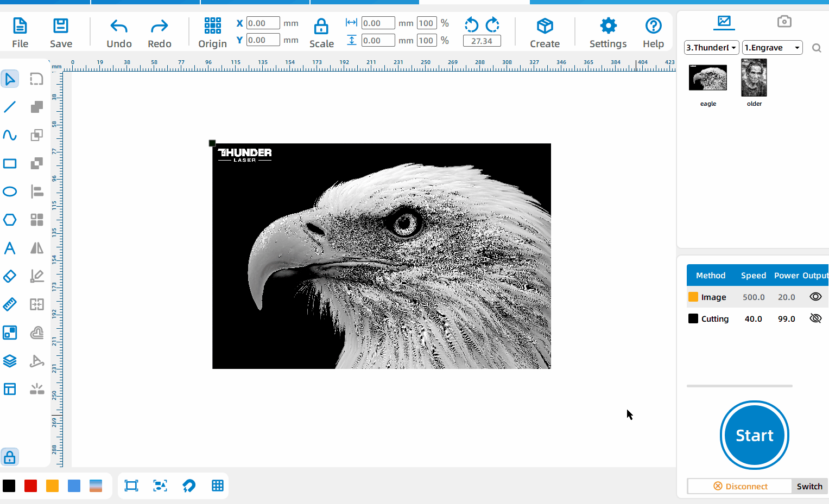Select the Ruler measure tool
The width and height of the screenshot is (829, 504).
(x=10, y=304)
